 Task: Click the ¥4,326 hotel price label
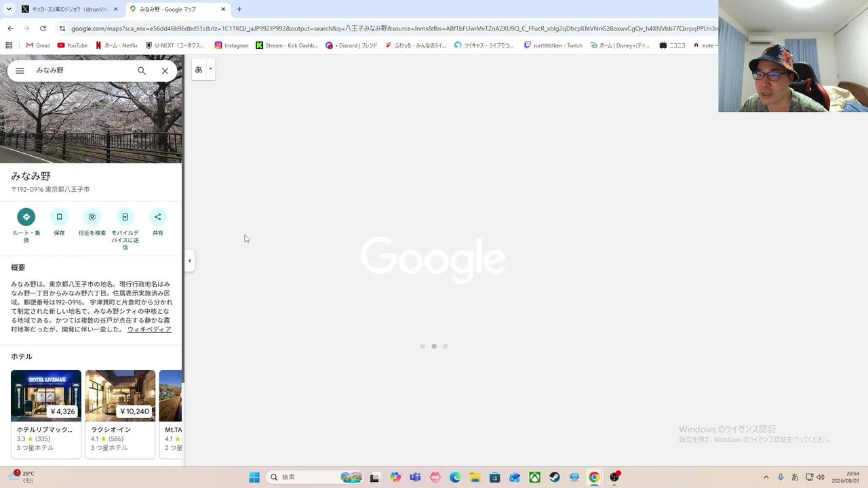(62, 411)
